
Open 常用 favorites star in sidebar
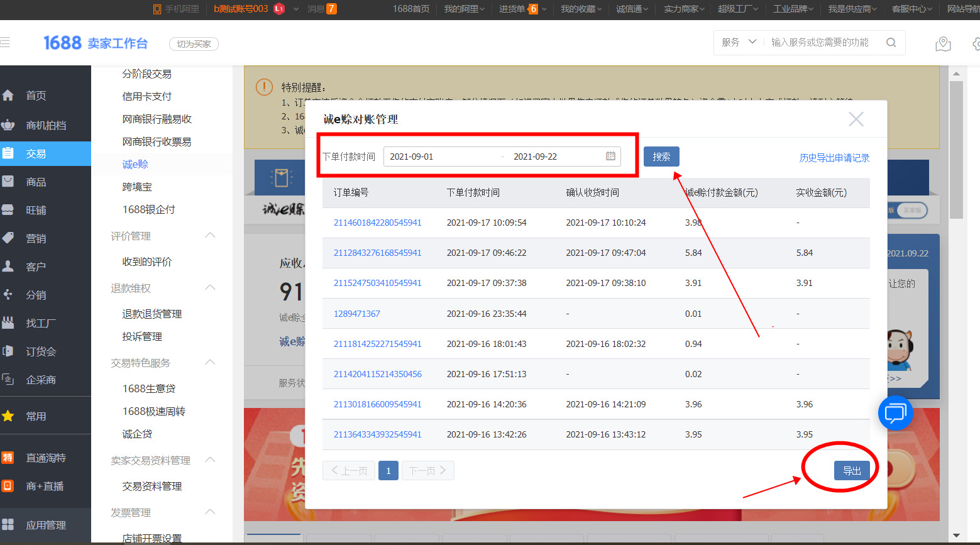[x=9, y=416]
